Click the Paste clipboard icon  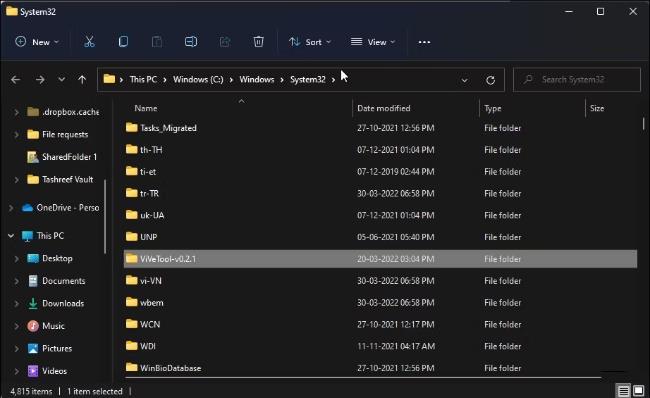(157, 41)
